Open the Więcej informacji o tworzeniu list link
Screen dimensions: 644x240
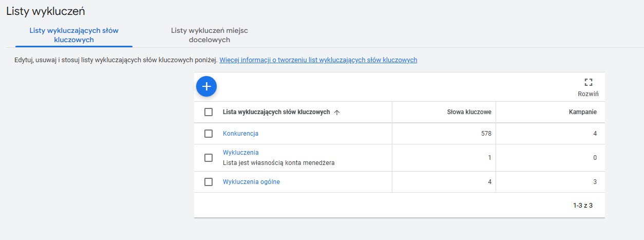pyautogui.click(x=318, y=60)
